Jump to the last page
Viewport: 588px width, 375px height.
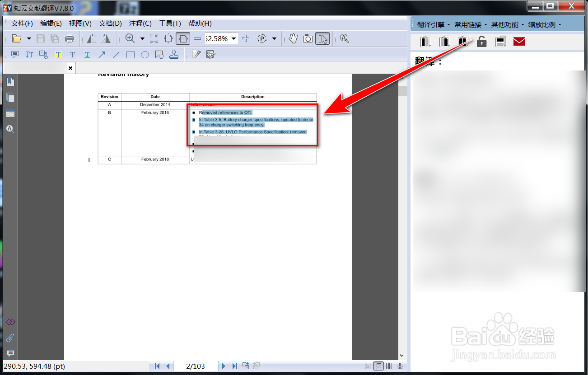tap(235, 366)
